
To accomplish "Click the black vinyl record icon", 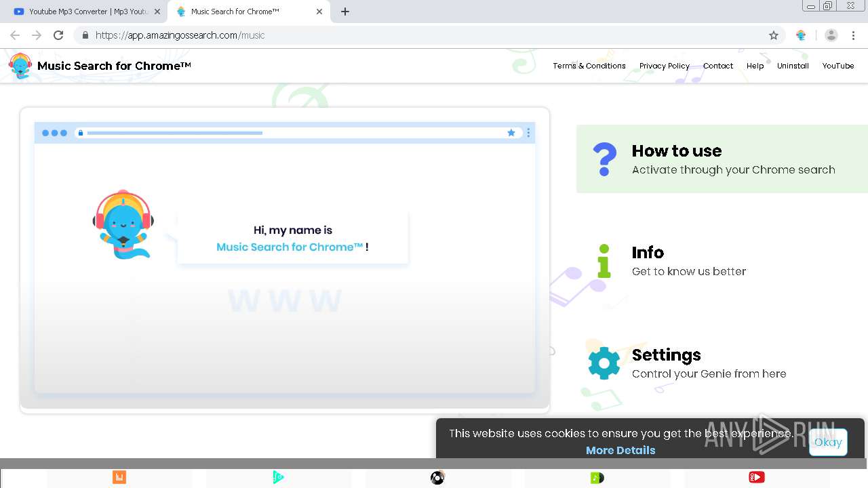I will click(x=437, y=478).
